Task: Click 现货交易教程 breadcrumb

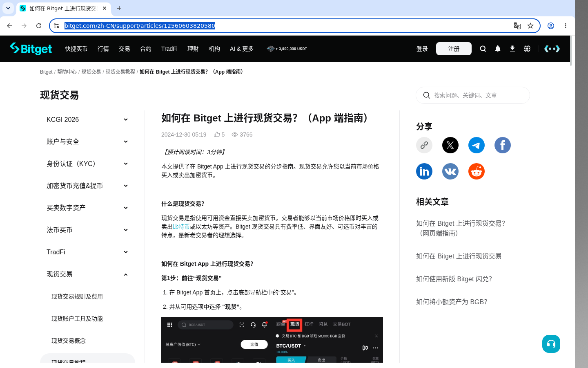Action: (120, 72)
